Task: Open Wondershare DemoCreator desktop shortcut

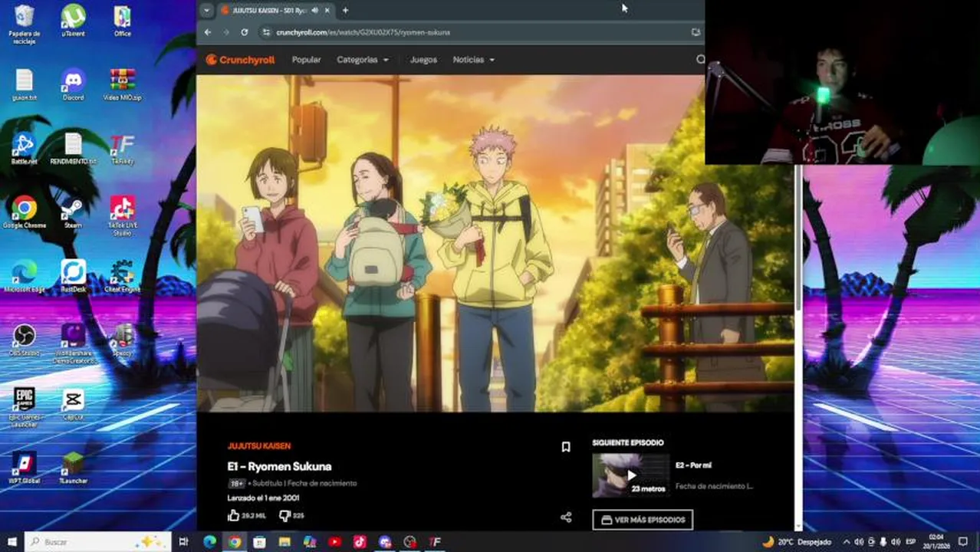Action: (74, 344)
